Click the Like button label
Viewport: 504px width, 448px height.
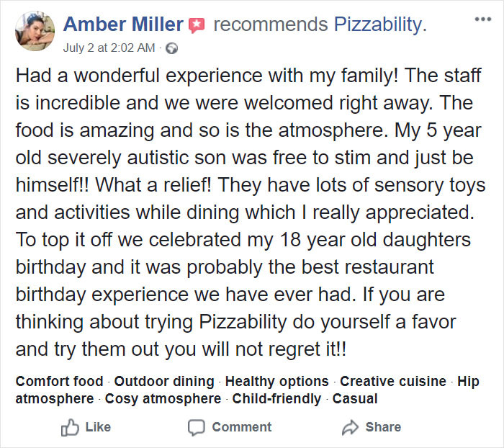pyautogui.click(x=98, y=427)
